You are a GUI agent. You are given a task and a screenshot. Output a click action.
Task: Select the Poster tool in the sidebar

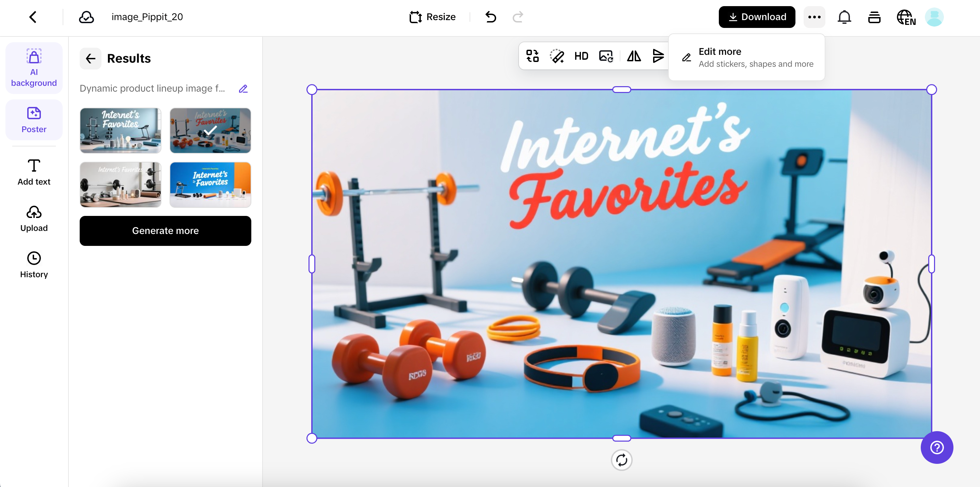pyautogui.click(x=33, y=120)
